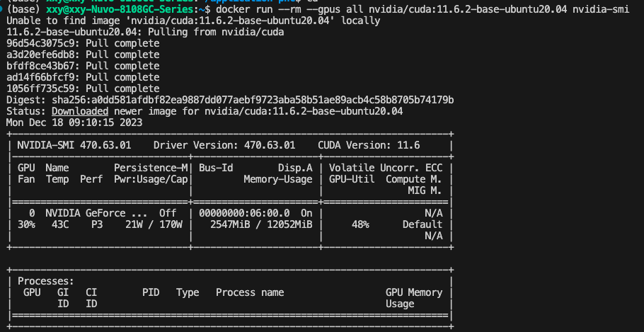The width and height of the screenshot is (644, 332).
Task: Click 'NVIDIA-SMI 470.63.01' header text
Action: (x=74, y=145)
